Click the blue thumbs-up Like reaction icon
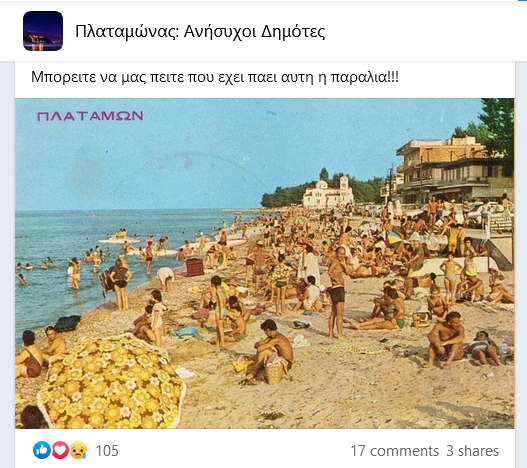Screen dimensions: 527x468 click(42, 450)
